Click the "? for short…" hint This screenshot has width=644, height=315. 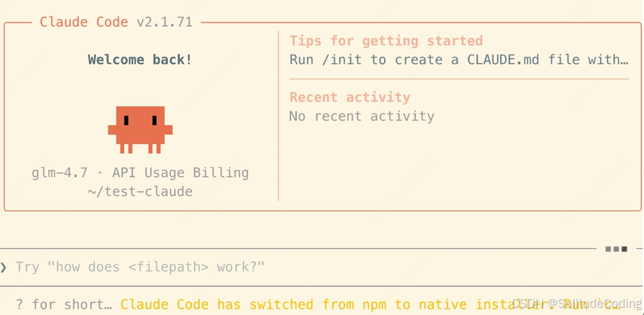[63, 305]
